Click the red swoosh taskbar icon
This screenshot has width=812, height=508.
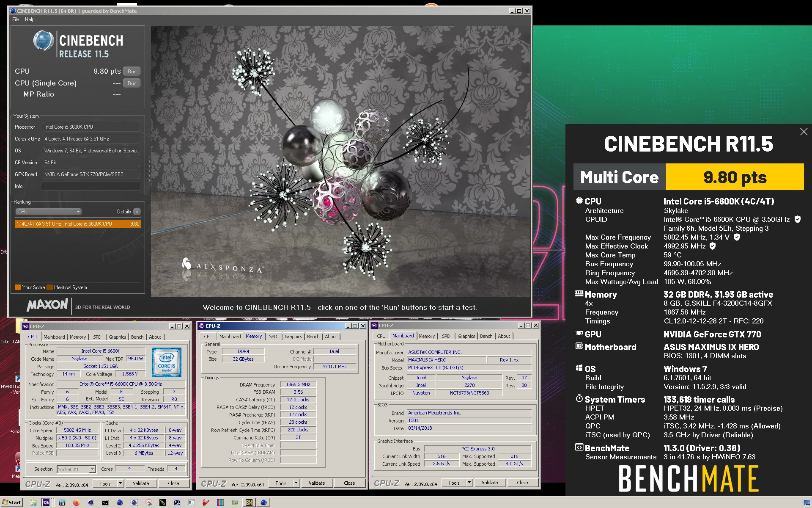[206, 502]
